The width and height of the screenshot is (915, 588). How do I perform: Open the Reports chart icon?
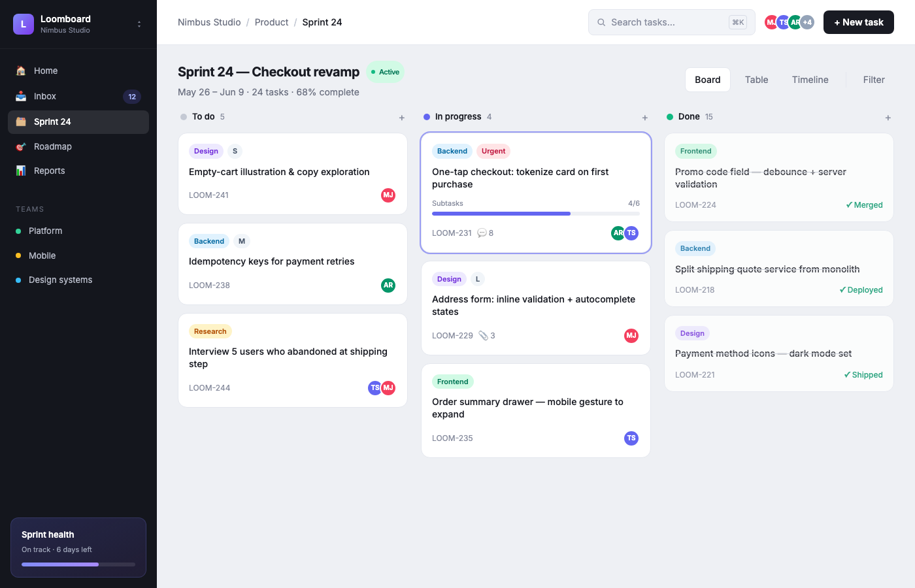coord(21,171)
